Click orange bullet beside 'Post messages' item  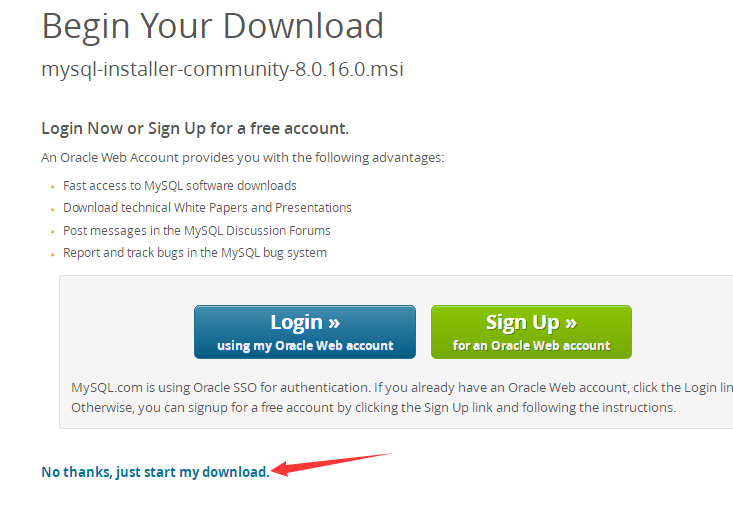pyautogui.click(x=53, y=232)
